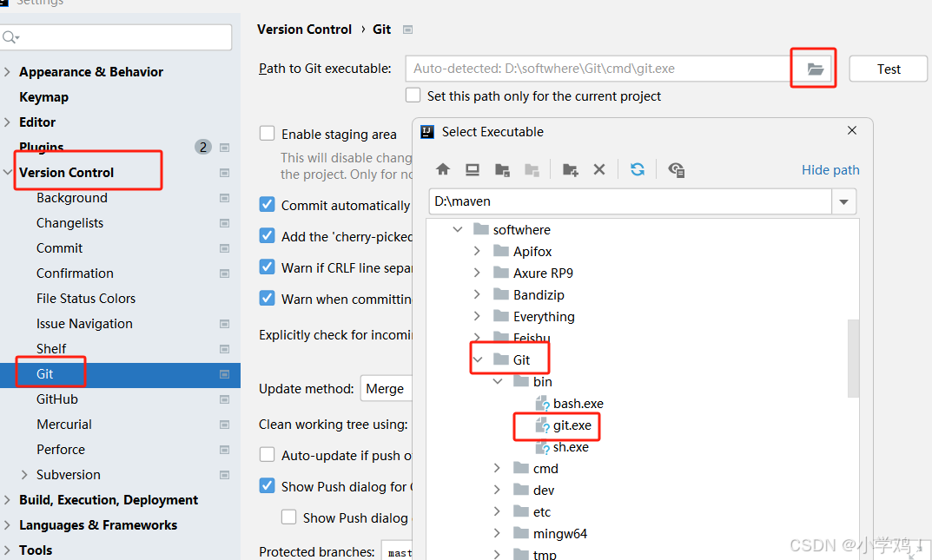Click the project-level icon in the Git row

pyautogui.click(x=225, y=374)
